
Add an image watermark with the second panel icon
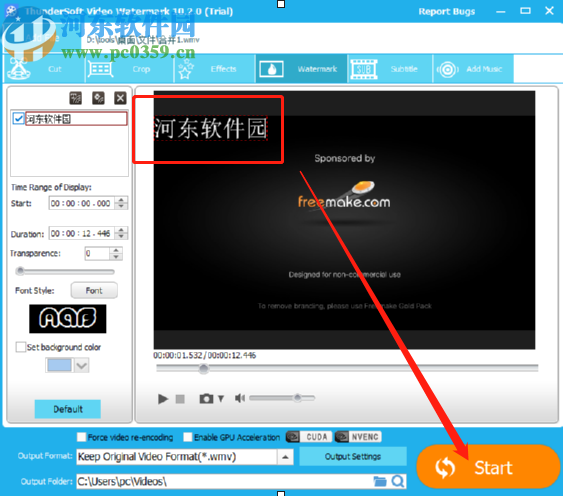coord(98,98)
